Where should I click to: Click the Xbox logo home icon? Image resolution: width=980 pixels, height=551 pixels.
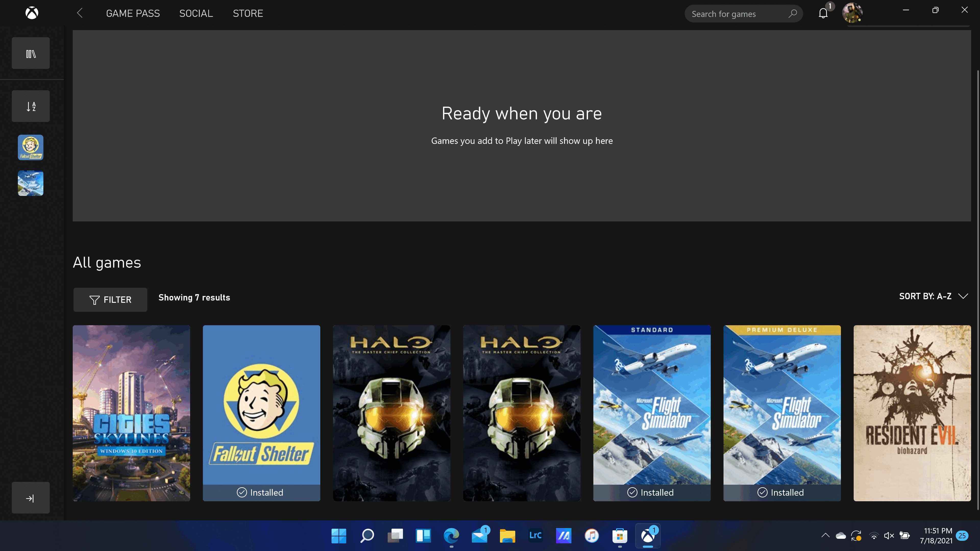pyautogui.click(x=32, y=13)
